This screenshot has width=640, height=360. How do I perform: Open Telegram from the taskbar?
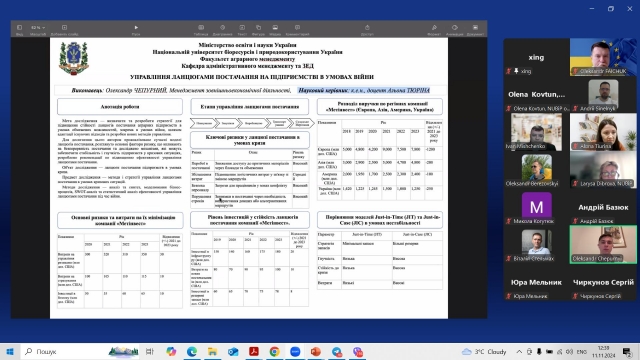tap(337, 351)
